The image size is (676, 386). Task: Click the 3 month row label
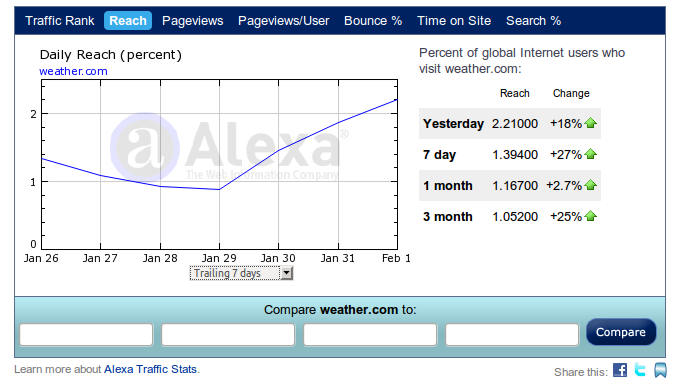[x=448, y=217]
